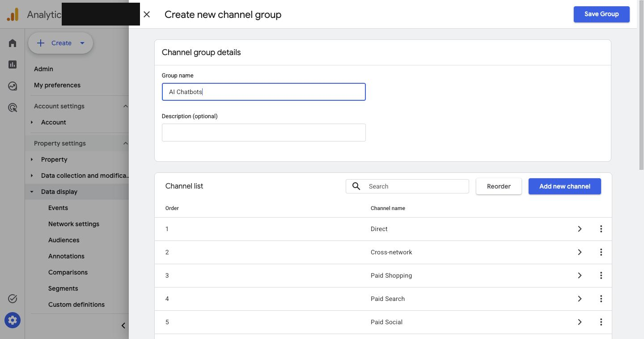Viewport: 644px width, 339px height.
Task: Click Add new channel button
Action: click(x=565, y=186)
